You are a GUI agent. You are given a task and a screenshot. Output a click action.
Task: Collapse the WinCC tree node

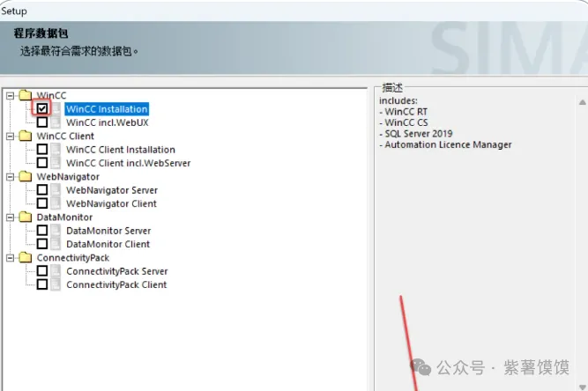[x=10, y=95]
